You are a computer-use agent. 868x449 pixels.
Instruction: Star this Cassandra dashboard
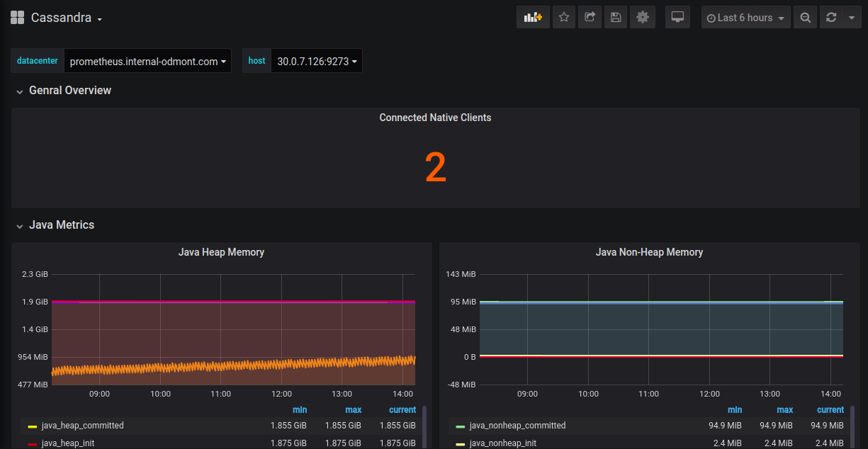tap(564, 18)
